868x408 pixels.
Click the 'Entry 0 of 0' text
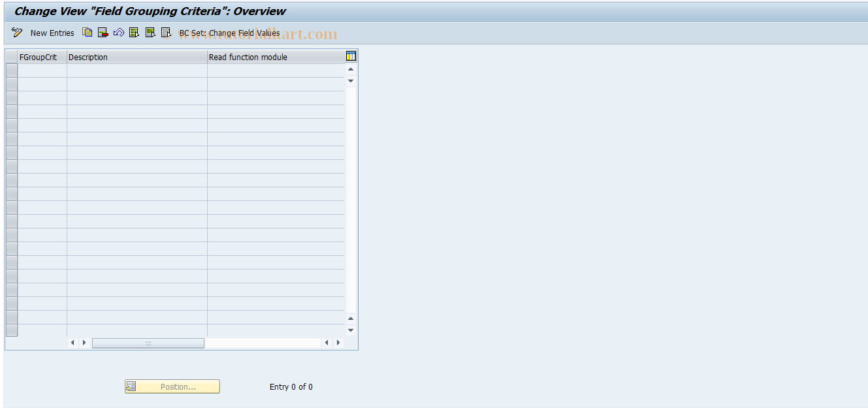click(x=291, y=387)
